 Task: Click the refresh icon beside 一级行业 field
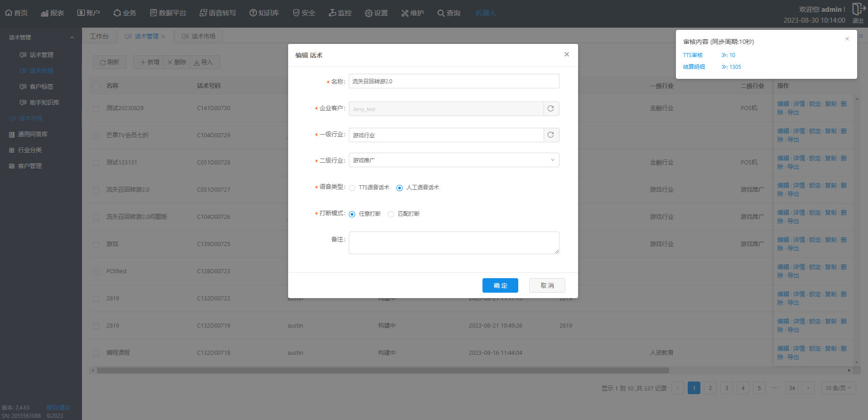coord(551,135)
